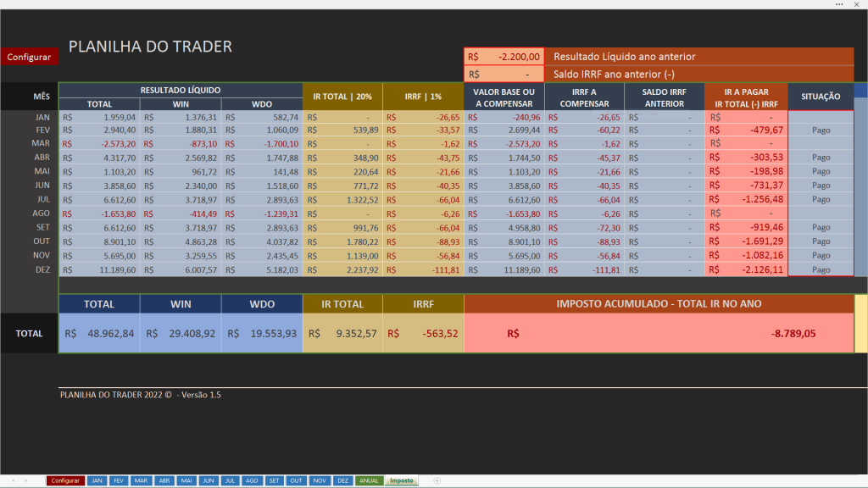Screen dimensions: 868x488
Task: Click the next sheet navigation arrow
Action: [25, 480]
